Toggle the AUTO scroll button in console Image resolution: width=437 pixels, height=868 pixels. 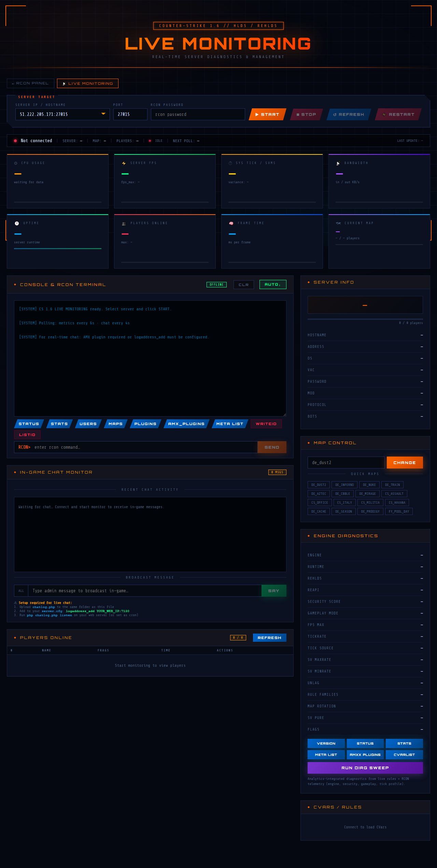[273, 284]
